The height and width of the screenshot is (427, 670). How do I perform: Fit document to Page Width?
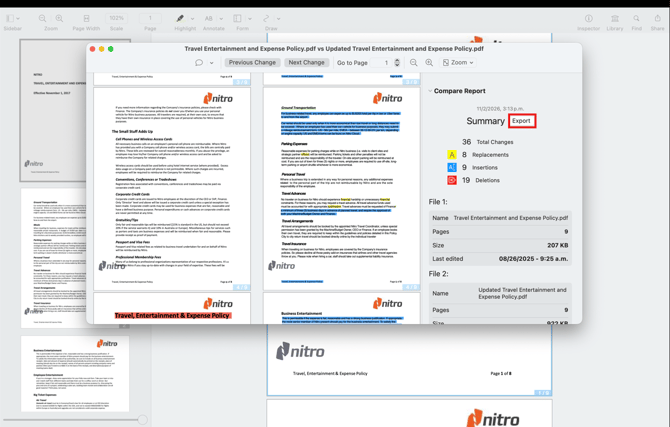click(x=86, y=18)
